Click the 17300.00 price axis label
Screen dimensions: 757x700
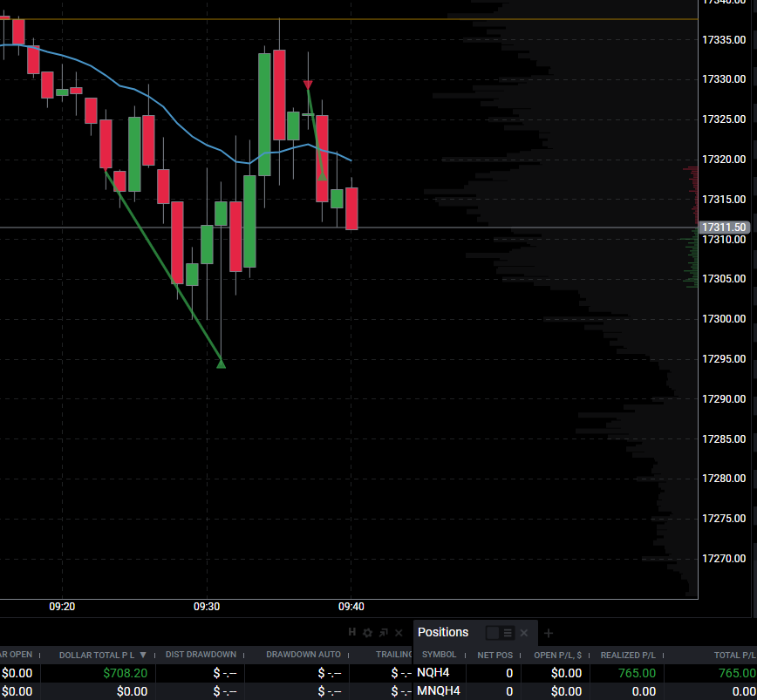tap(724, 319)
